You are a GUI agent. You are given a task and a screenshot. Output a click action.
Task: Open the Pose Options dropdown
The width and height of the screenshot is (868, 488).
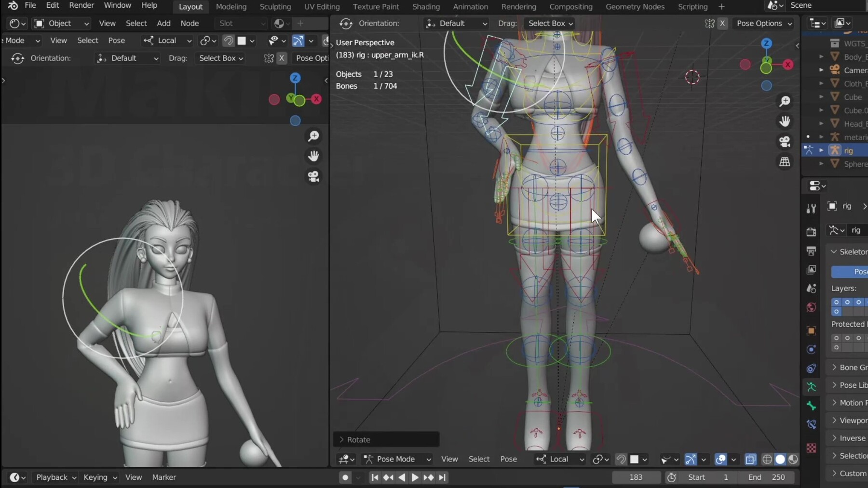click(x=763, y=23)
